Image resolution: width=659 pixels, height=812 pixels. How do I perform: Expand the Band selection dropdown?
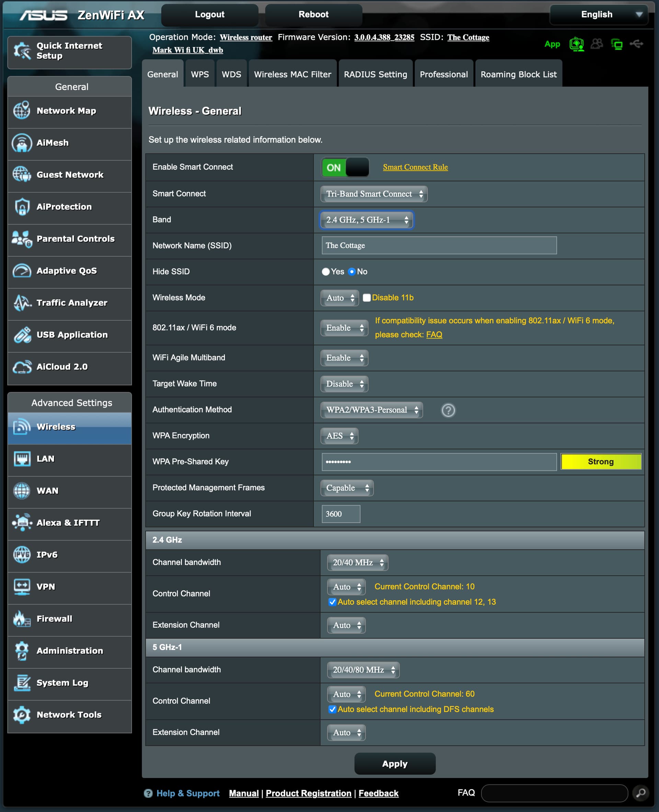pos(366,220)
